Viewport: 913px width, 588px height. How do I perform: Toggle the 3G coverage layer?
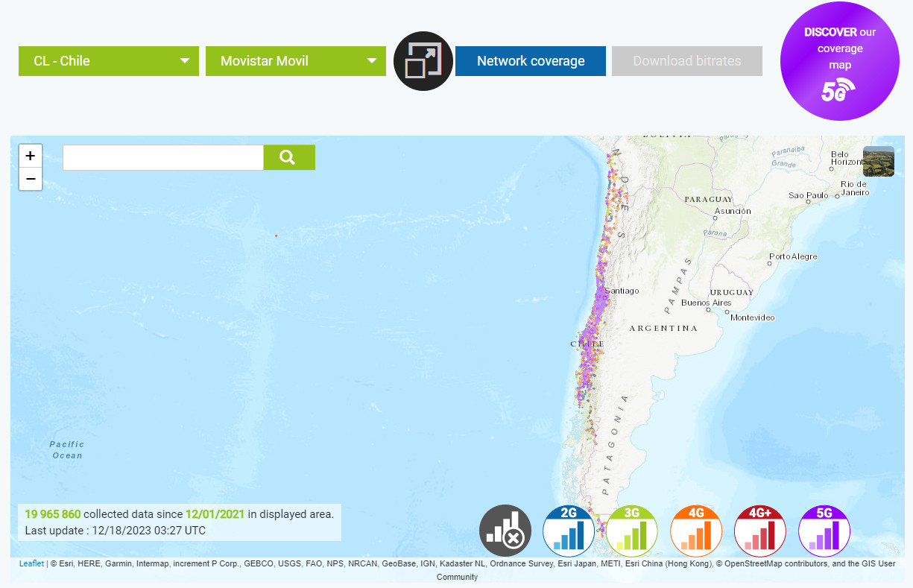pyautogui.click(x=632, y=531)
